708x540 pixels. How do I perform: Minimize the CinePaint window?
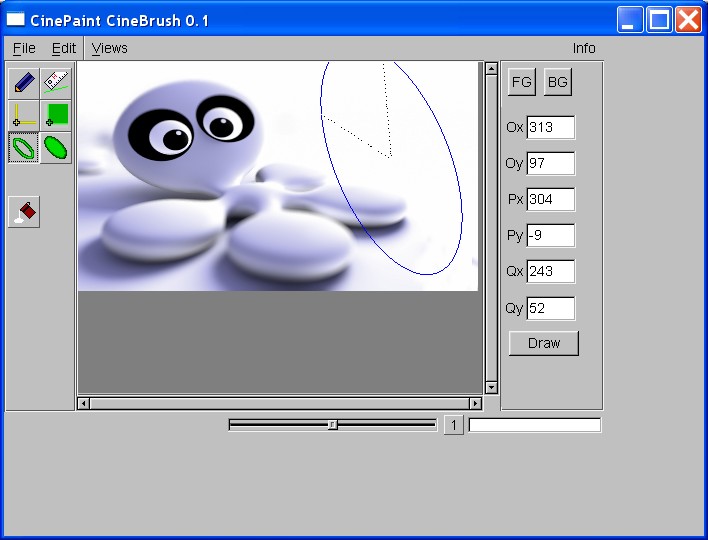click(x=630, y=20)
